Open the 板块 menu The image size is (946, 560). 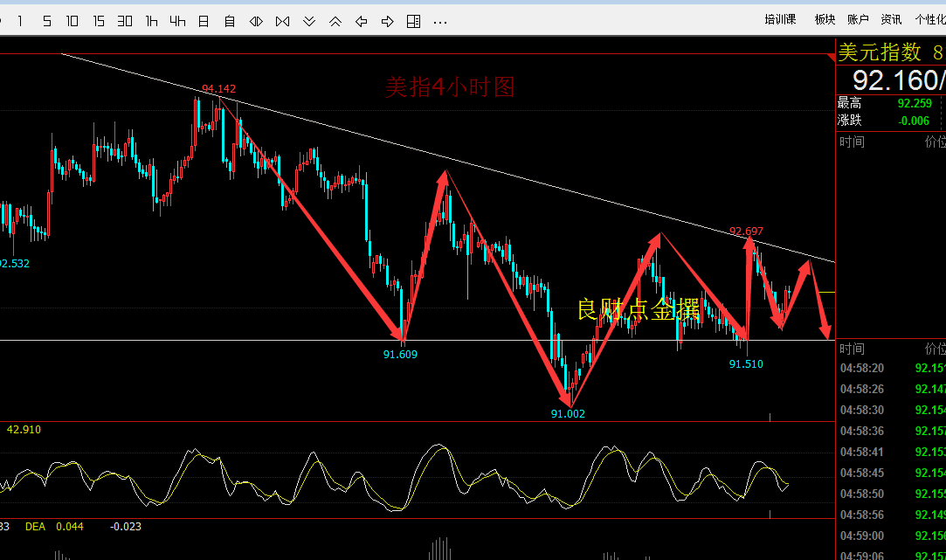tap(825, 19)
